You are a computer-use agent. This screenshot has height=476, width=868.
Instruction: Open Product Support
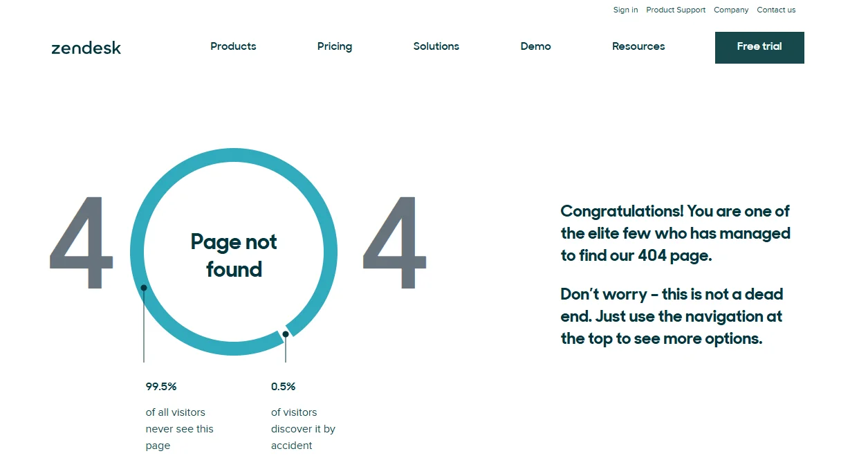pos(675,10)
